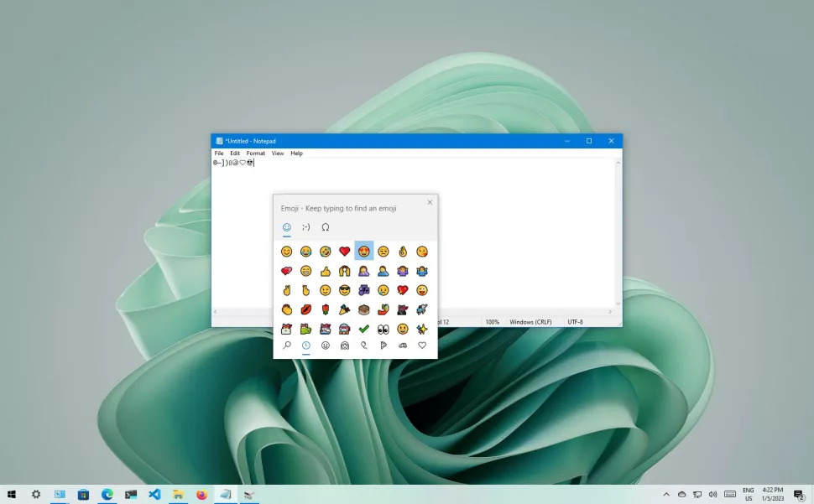Show the people emoji category
814x504 pixels.
345,346
